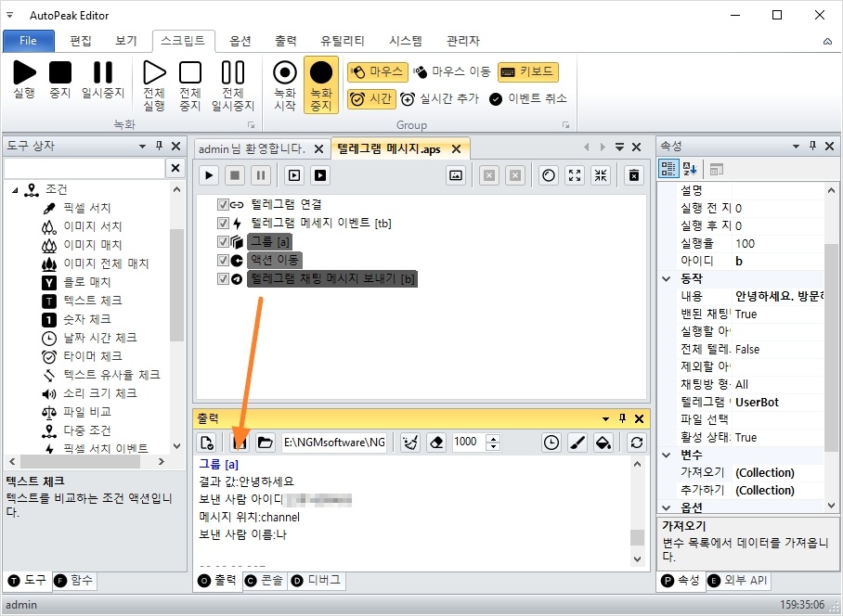Open the 관리자 ribbon tab
Viewport: 843px width, 616px height.
click(463, 41)
